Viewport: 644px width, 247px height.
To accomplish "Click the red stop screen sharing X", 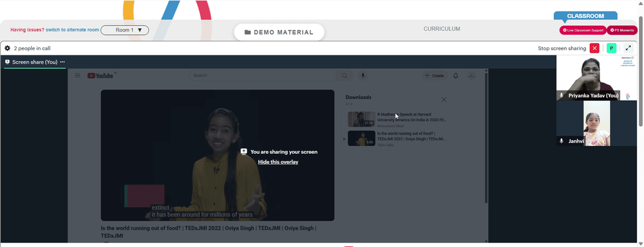I will (594, 48).
